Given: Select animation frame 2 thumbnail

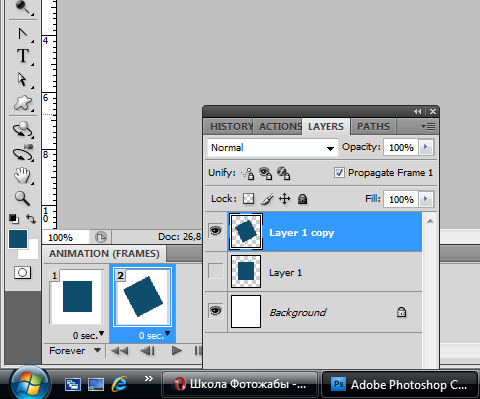Looking at the screenshot, I should click(143, 297).
